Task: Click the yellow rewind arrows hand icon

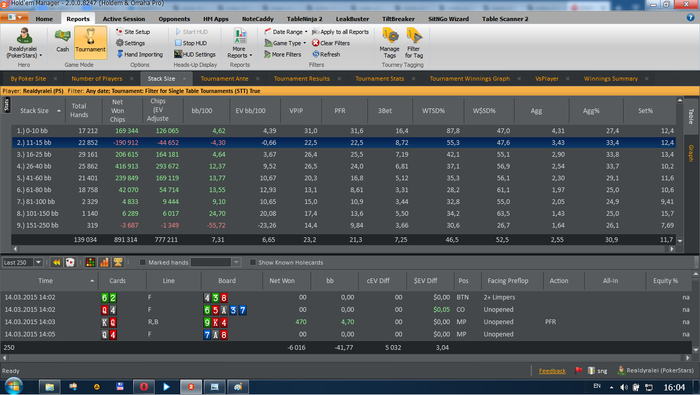Action: coord(57,262)
